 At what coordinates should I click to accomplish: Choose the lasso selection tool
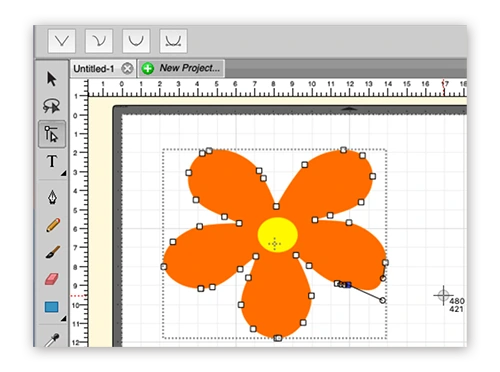click(x=52, y=106)
